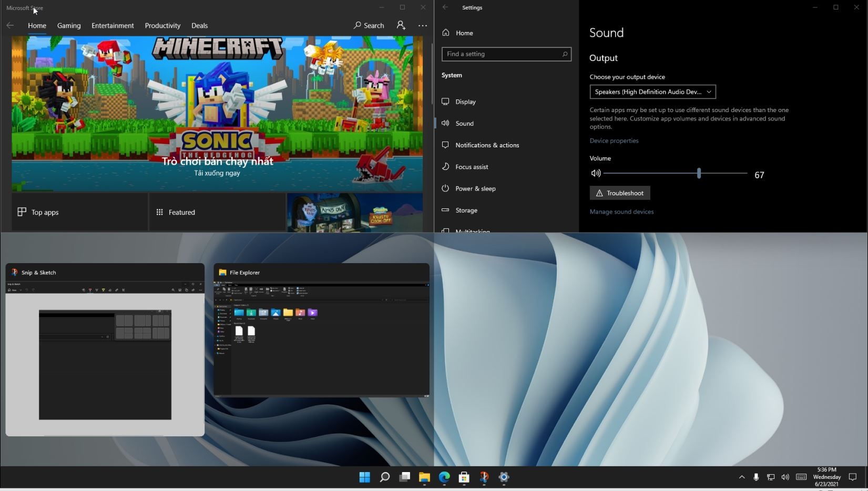Click the volume slider handle
Viewport: 868px width, 491px height.
pyautogui.click(x=699, y=173)
